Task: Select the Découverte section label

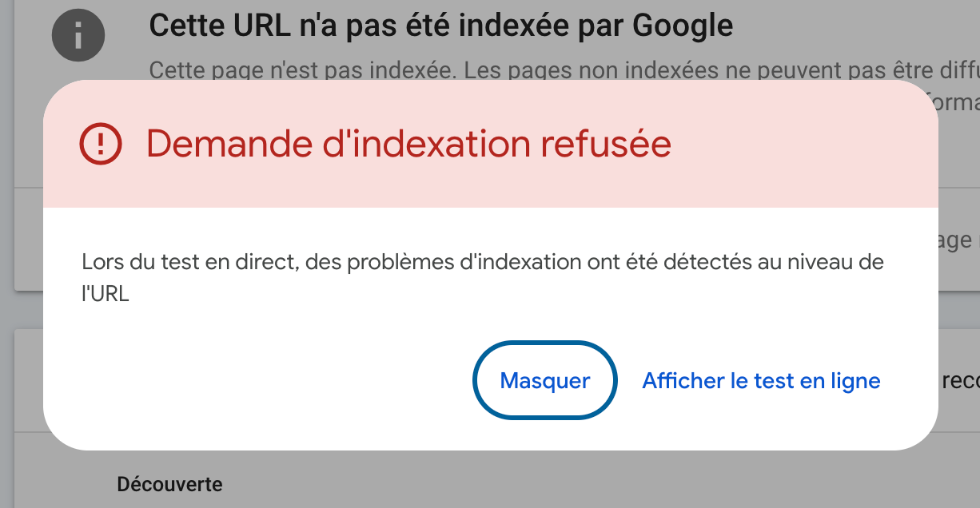Action: (169, 484)
